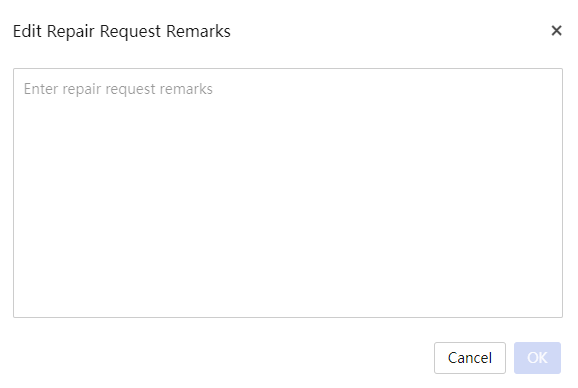Image resolution: width=578 pixels, height=388 pixels.
Task: Close the Edit Repair Request Remarks dialog
Action: (x=556, y=31)
